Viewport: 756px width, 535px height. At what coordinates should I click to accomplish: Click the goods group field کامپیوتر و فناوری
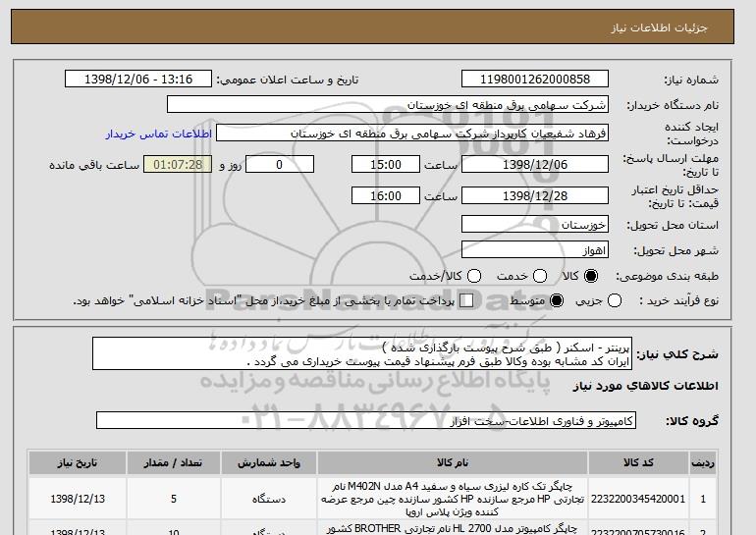(366, 420)
